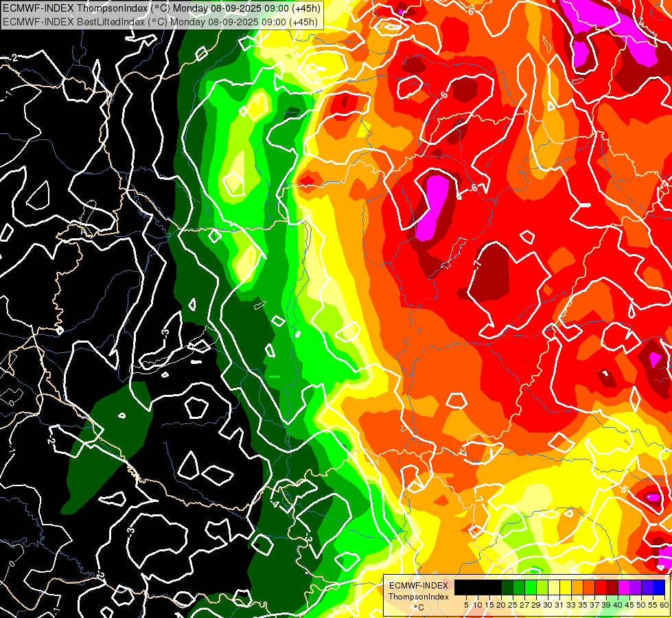The image size is (672, 618).
Task: Click the legend tick label 33
Action: click(x=571, y=605)
